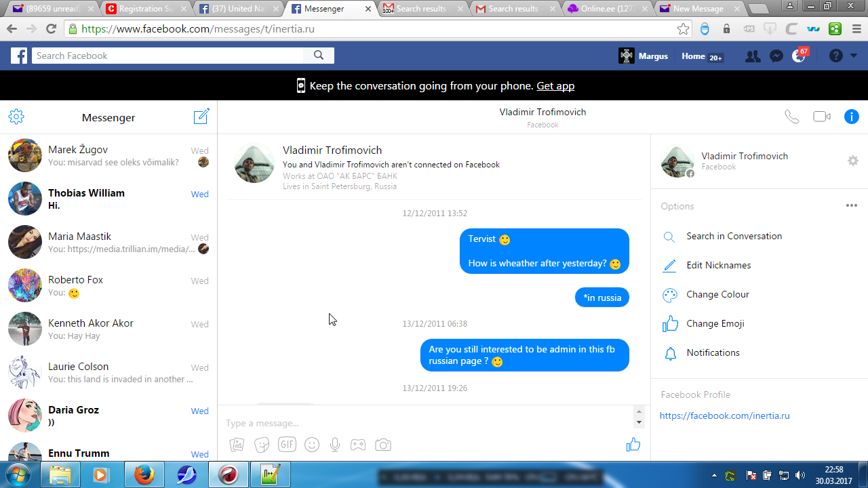Open Marek Žugov conversation
The width and height of the screenshot is (868, 488).
click(x=108, y=156)
